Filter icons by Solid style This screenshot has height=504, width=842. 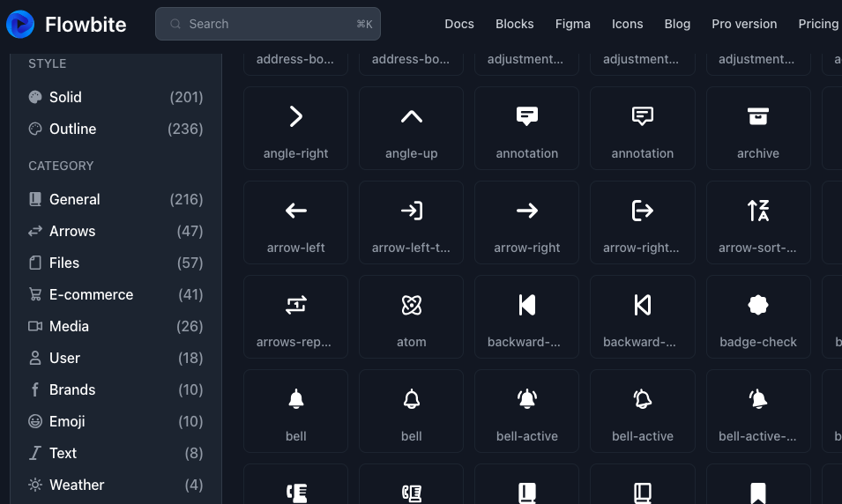(65, 97)
